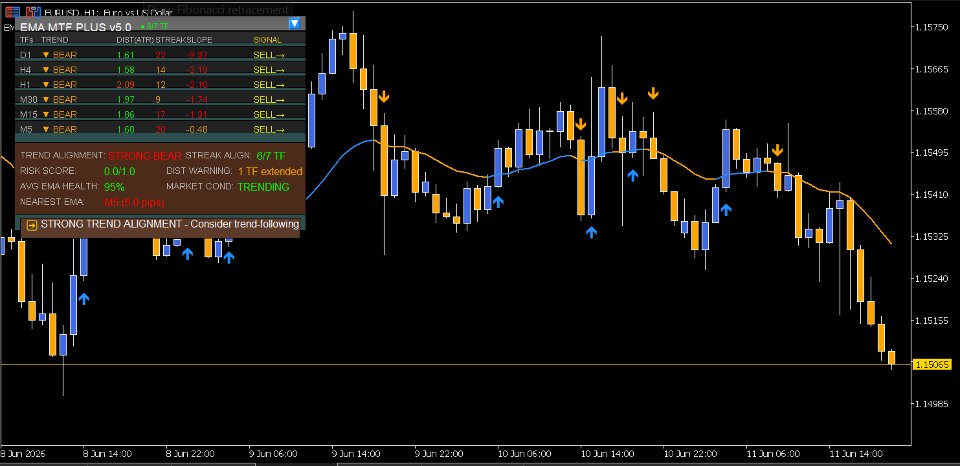960x466 pixels.
Task: Click the BEAR trend label in the D1 row
Action: (65, 55)
